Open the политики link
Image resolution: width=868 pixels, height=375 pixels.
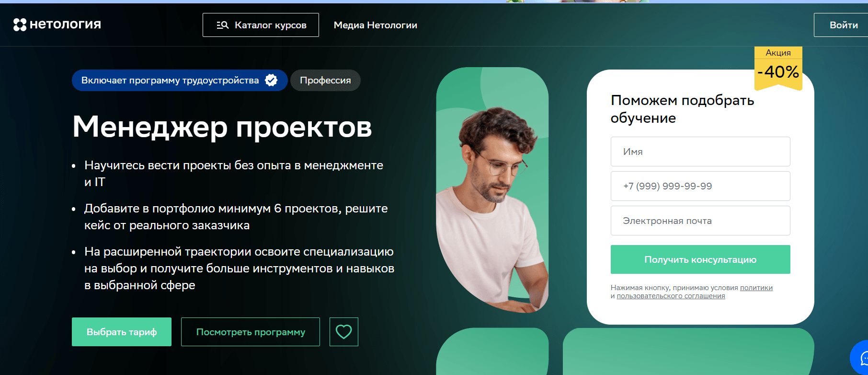pos(756,288)
